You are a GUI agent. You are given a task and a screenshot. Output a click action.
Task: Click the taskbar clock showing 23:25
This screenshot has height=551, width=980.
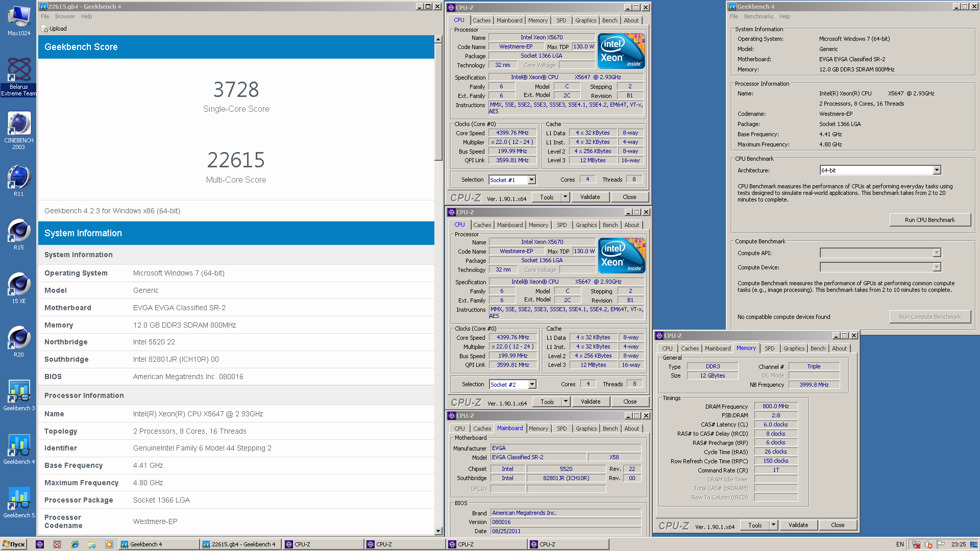[958, 544]
